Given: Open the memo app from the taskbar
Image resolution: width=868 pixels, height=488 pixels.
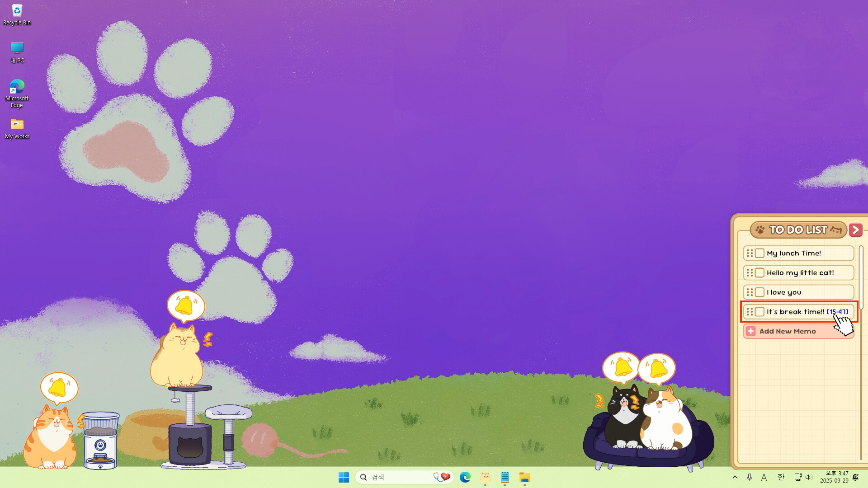Looking at the screenshot, I should pos(505,477).
